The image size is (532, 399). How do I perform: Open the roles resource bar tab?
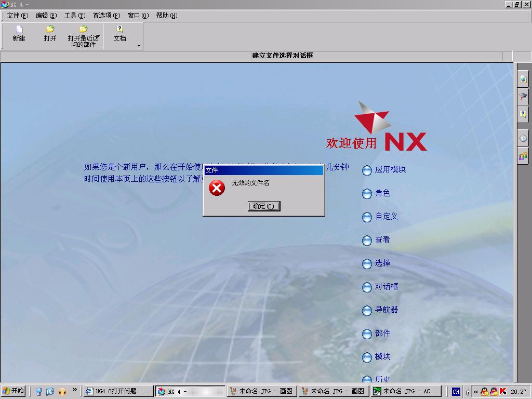pyautogui.click(x=523, y=156)
